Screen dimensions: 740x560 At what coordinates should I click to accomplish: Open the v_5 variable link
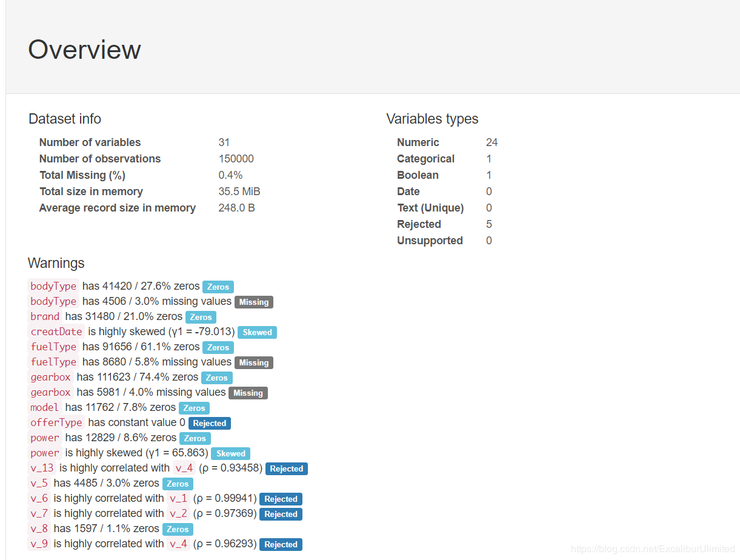tap(39, 483)
